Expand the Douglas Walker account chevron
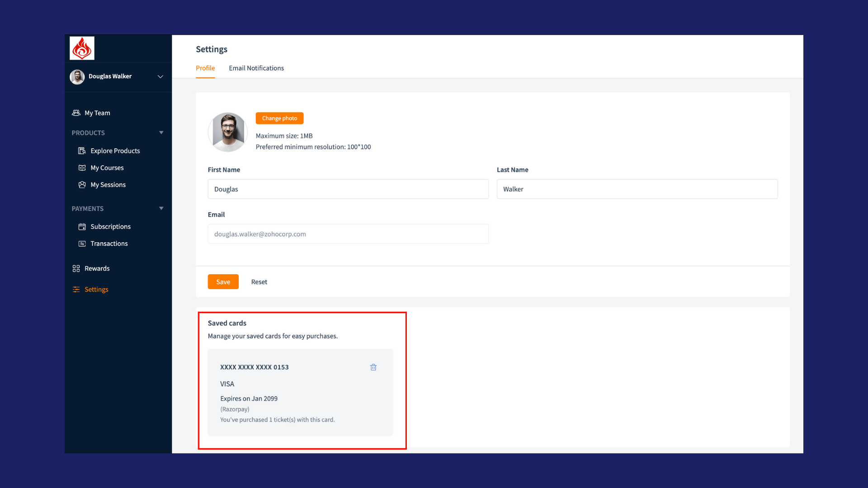The height and width of the screenshot is (488, 868). tap(160, 77)
